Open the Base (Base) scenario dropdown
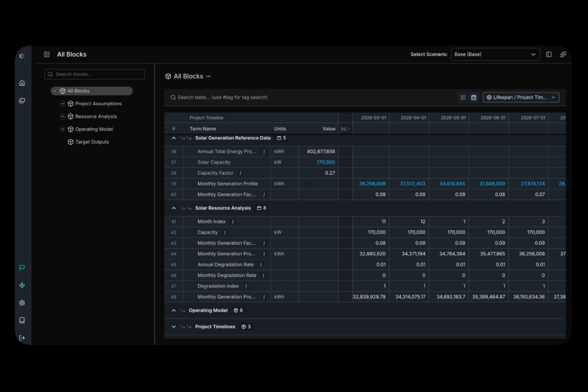The image size is (588, 392). [x=495, y=54]
